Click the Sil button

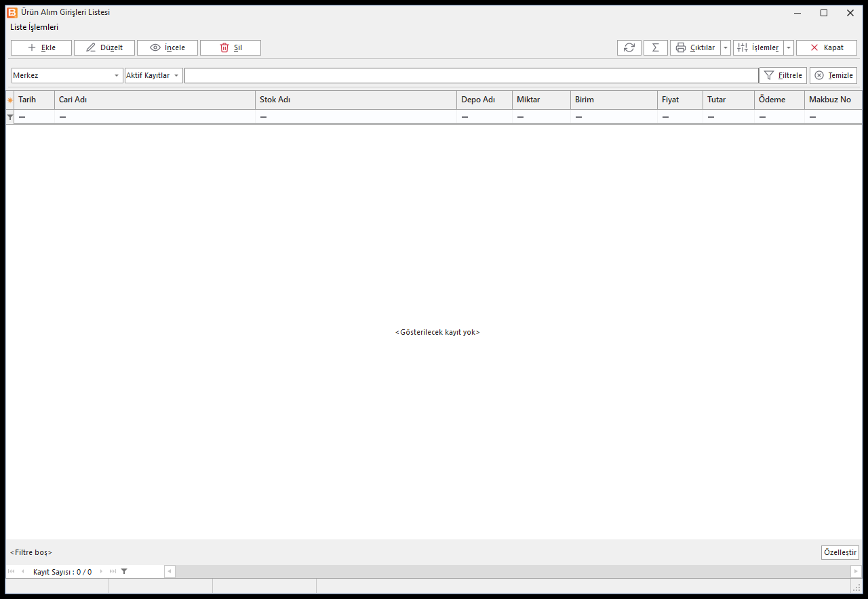point(231,47)
